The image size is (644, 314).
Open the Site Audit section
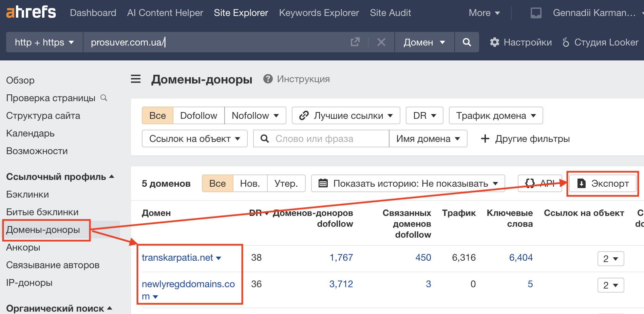click(x=391, y=13)
